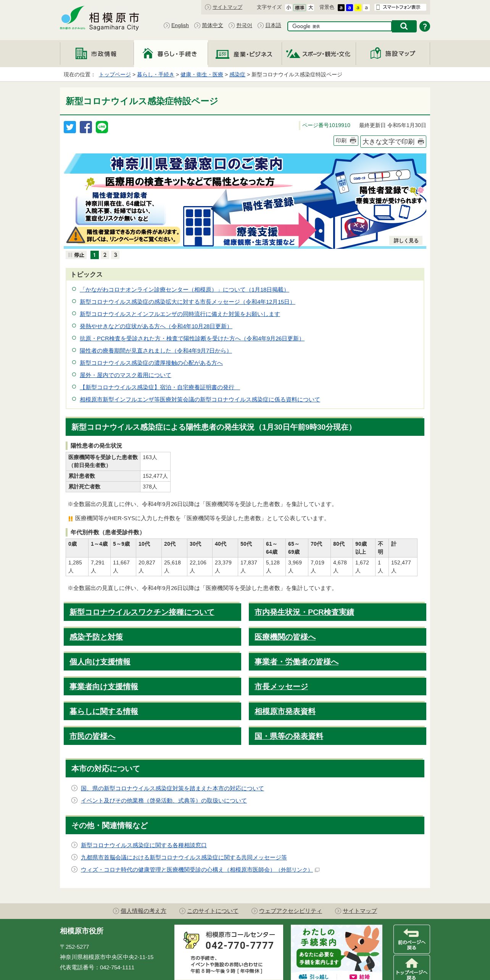Go to 感染症 breadcrumb link
The height and width of the screenshot is (980, 490).
coord(237,74)
